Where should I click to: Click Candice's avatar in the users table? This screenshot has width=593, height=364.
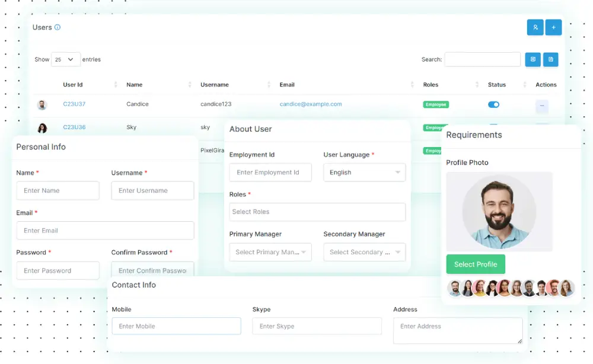[42, 105]
